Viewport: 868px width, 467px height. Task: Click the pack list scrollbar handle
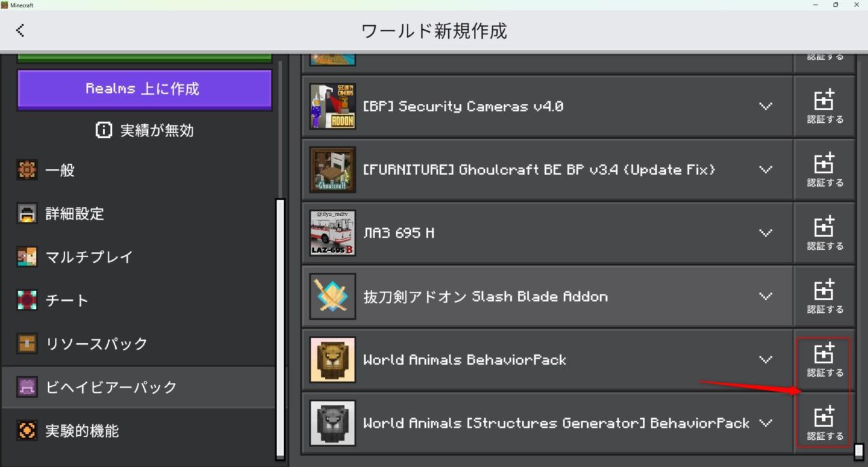859,451
